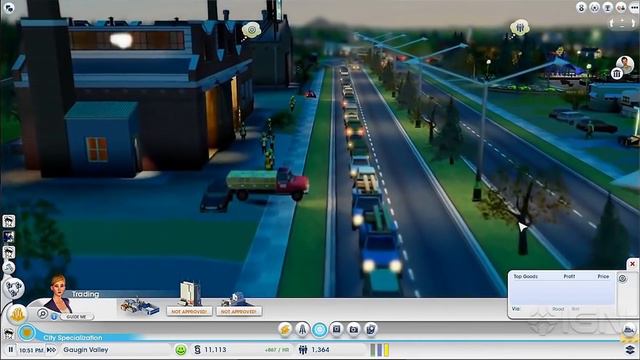The height and width of the screenshot is (360, 640).
Task: Click the Price column header
Action: point(603,277)
